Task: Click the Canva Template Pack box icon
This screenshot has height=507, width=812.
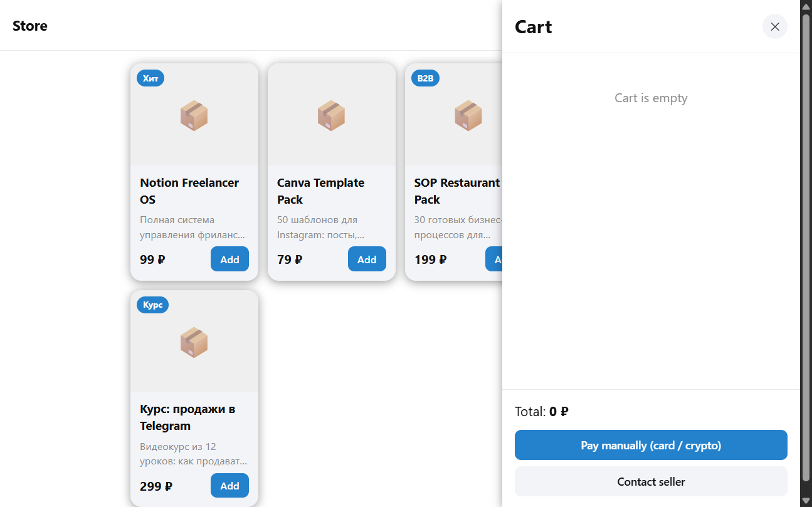Action: [x=331, y=115]
